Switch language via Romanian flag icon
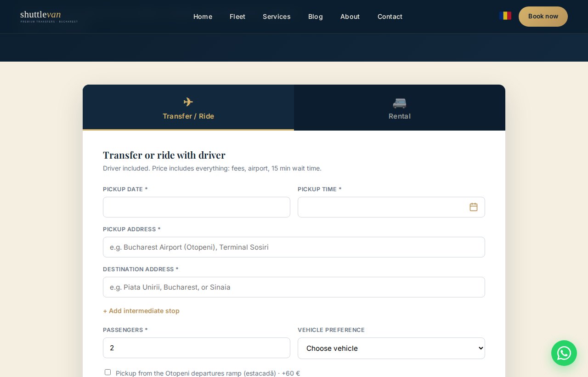588x377 pixels. pyautogui.click(x=505, y=16)
